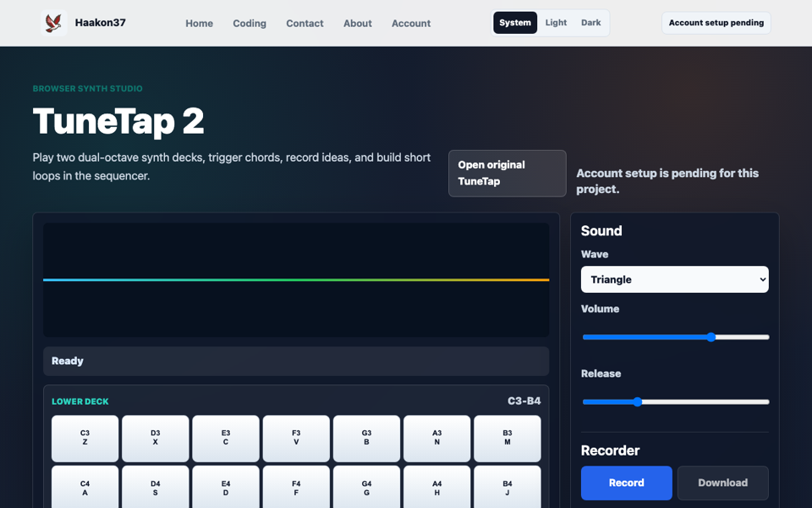The image size is (812, 508).
Task: Play the D4 S note pad
Action: pos(156,488)
